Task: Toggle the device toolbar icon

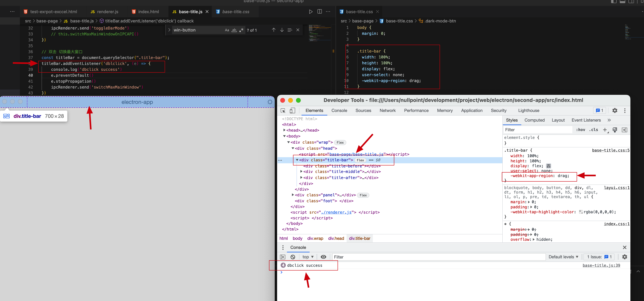Action: tap(292, 111)
